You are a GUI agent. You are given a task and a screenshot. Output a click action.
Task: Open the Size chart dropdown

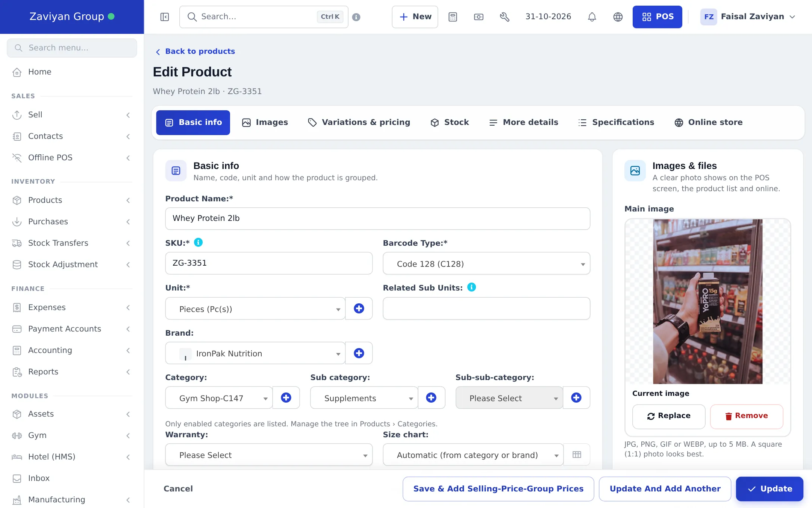[473, 455]
